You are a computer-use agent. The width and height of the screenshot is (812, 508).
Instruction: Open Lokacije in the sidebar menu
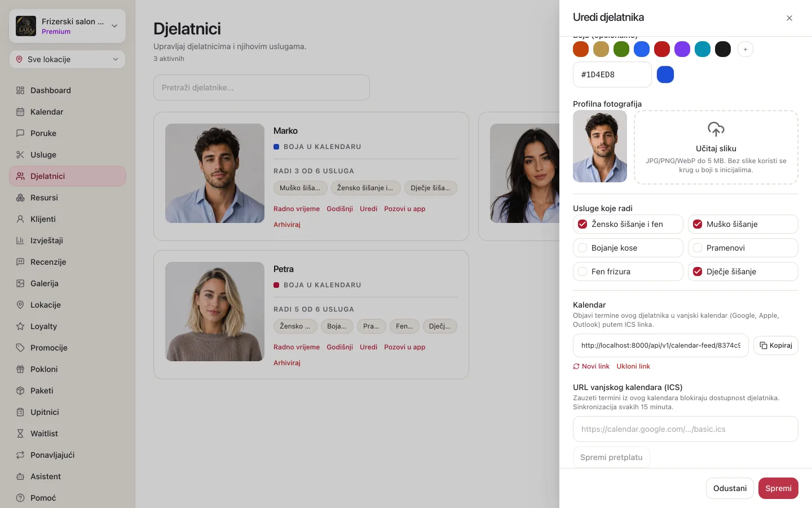[x=67, y=305]
